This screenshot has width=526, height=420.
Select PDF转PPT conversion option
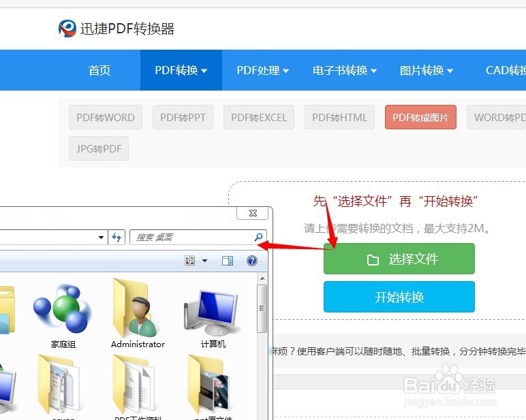183,117
